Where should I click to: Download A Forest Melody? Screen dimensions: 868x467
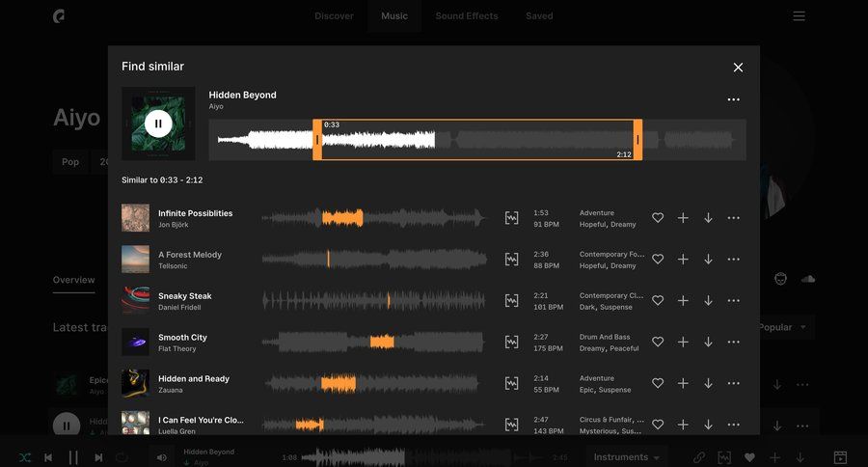(x=708, y=259)
